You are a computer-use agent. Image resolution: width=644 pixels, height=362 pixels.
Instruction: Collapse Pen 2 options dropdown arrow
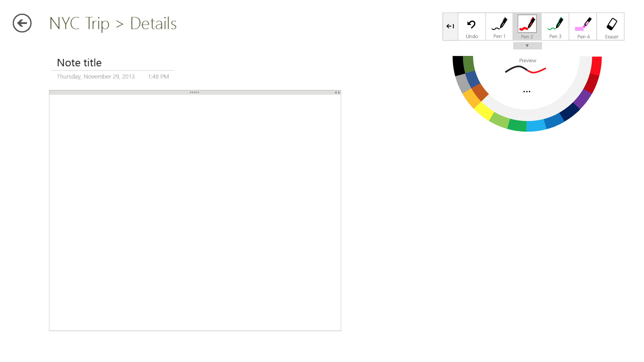[x=527, y=46]
